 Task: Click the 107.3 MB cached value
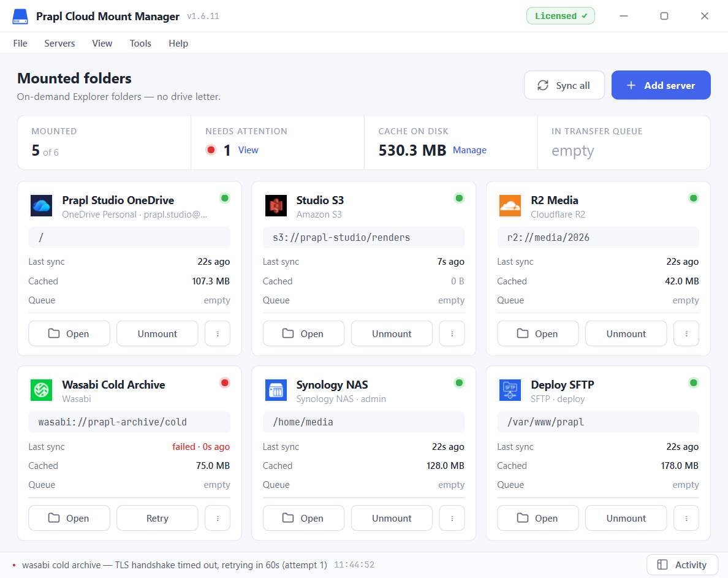(211, 281)
